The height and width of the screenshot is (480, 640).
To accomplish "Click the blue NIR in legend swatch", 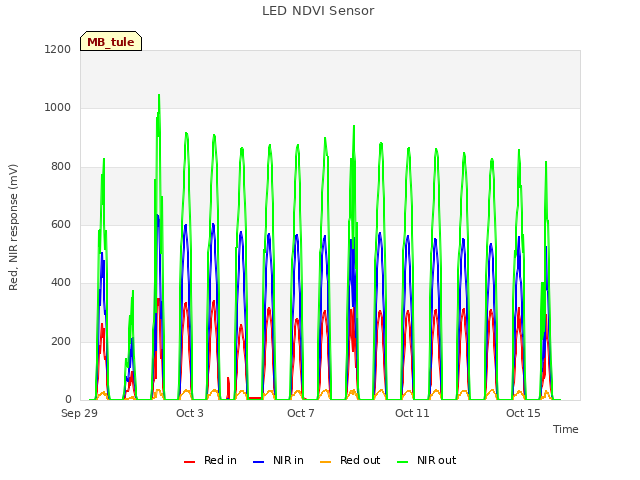I will (258, 462).
